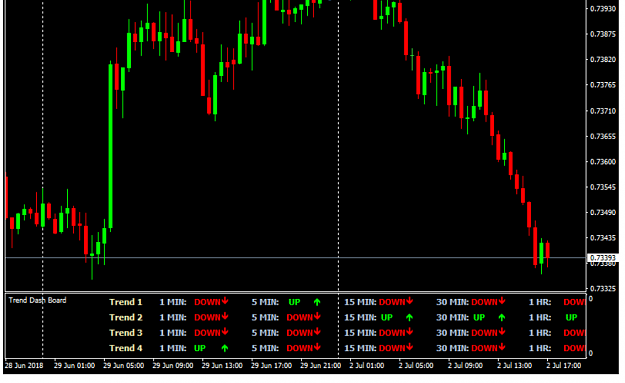Click the red down arrow for Trend 2 5 MIN
This screenshot has height=383, width=625.
[317, 316]
